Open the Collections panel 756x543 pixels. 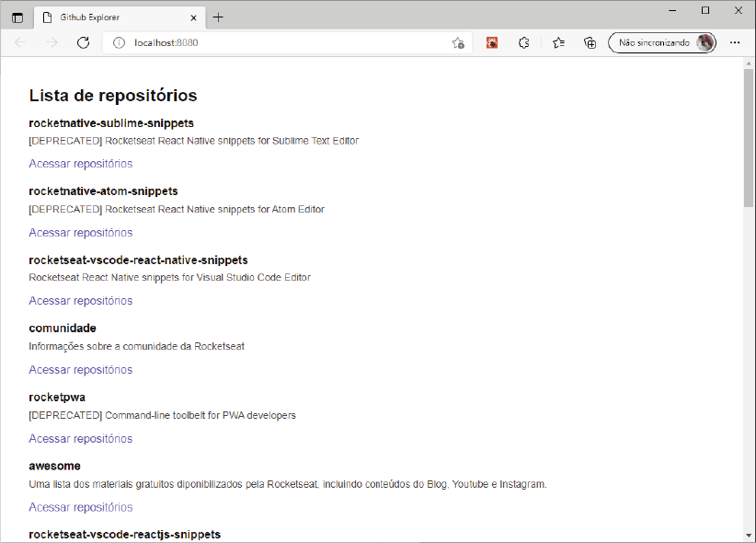[590, 43]
